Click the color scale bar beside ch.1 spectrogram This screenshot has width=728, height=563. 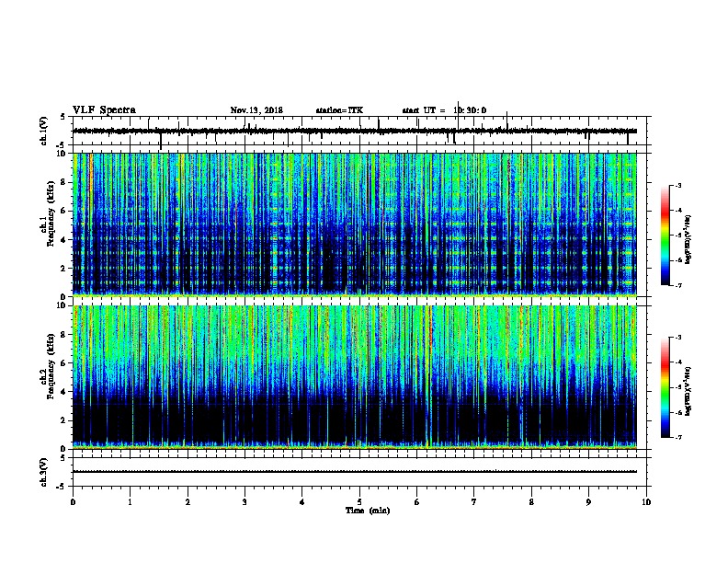tap(665, 236)
